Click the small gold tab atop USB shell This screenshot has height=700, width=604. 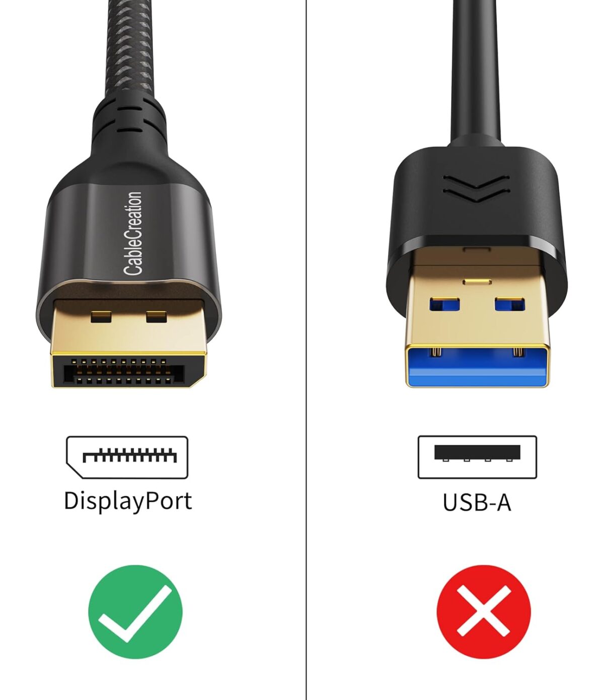click(x=477, y=281)
